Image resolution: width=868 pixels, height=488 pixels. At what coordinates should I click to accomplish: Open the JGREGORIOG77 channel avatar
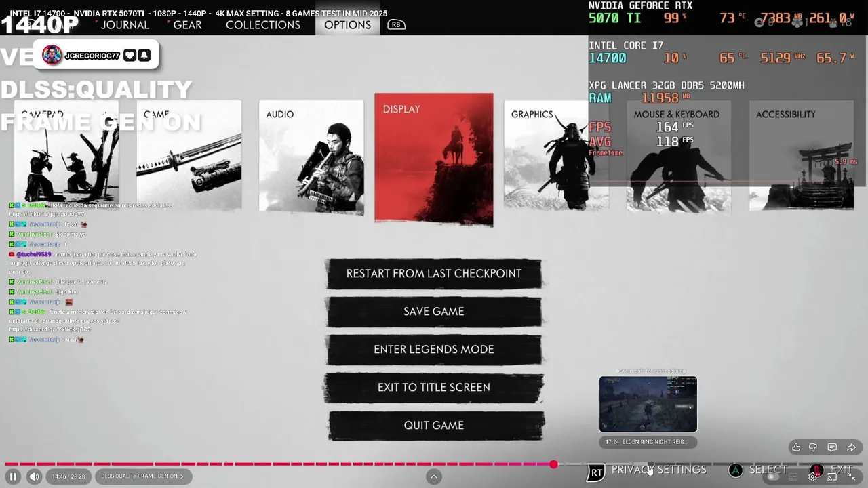[x=52, y=56]
